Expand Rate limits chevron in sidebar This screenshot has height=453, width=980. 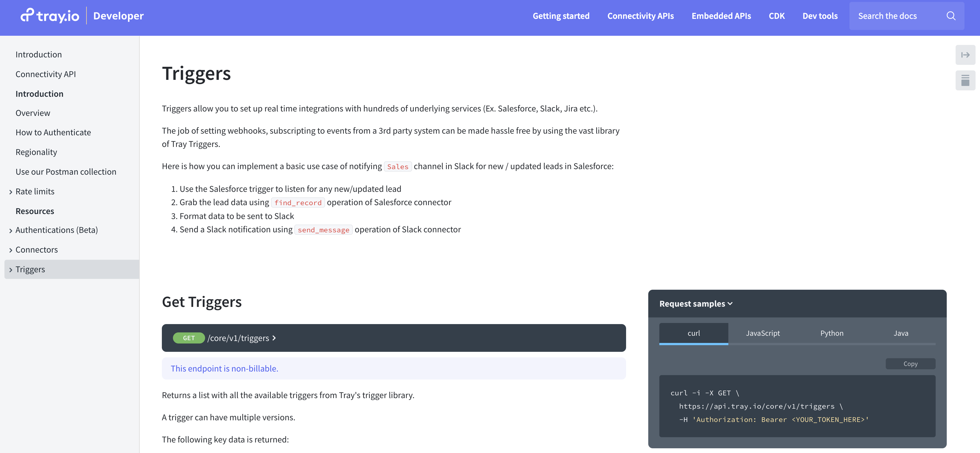11,192
